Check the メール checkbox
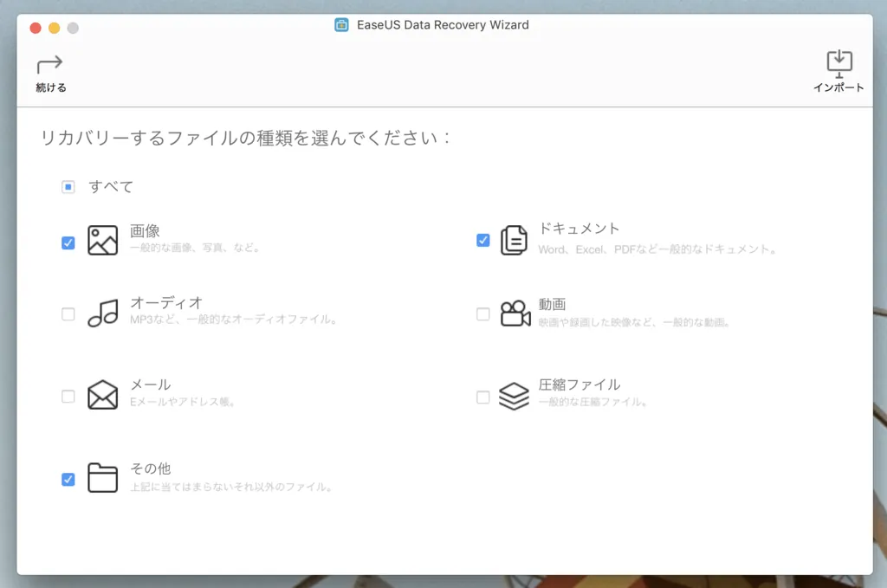The width and height of the screenshot is (887, 588). (68, 395)
